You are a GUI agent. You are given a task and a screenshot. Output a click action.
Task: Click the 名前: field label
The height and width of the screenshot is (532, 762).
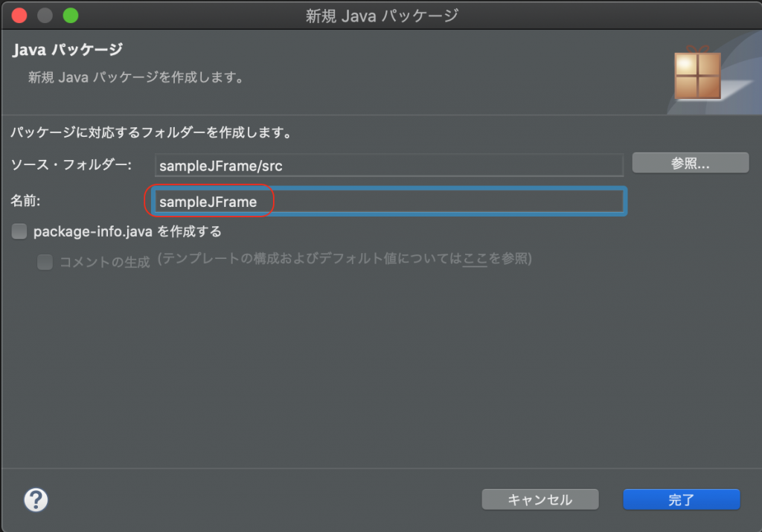[x=26, y=201]
